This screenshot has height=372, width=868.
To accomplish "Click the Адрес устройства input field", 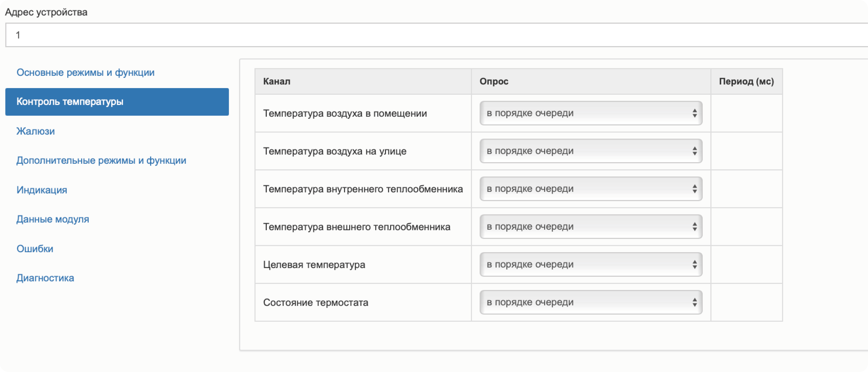I will 435,35.
